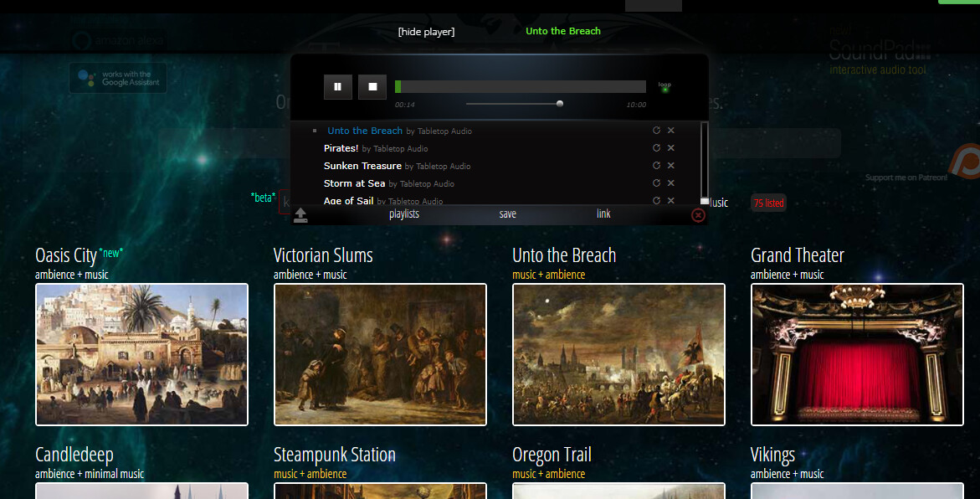Open the Grand Theater thumbnail
Screen dimensions: 980x499
tap(857, 354)
